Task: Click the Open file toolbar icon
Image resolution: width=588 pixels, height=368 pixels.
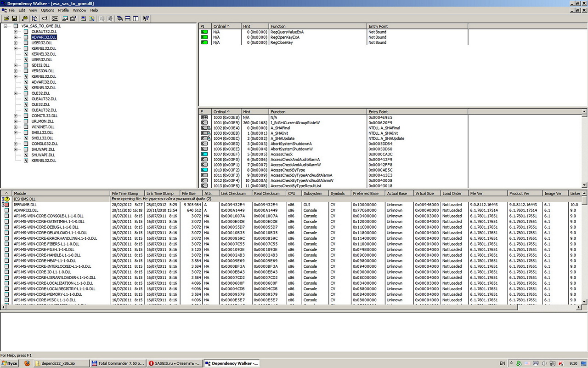Action: pos(6,18)
